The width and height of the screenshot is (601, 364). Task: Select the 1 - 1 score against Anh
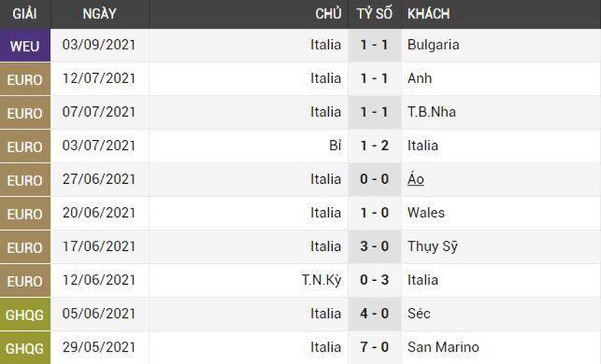(x=374, y=78)
